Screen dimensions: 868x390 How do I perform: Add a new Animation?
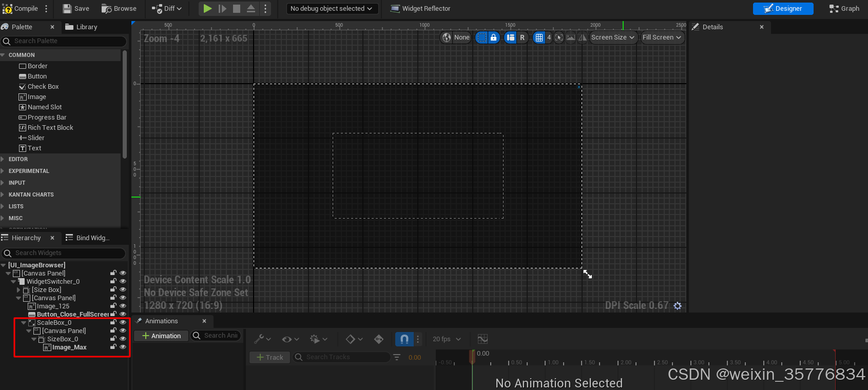coord(161,336)
